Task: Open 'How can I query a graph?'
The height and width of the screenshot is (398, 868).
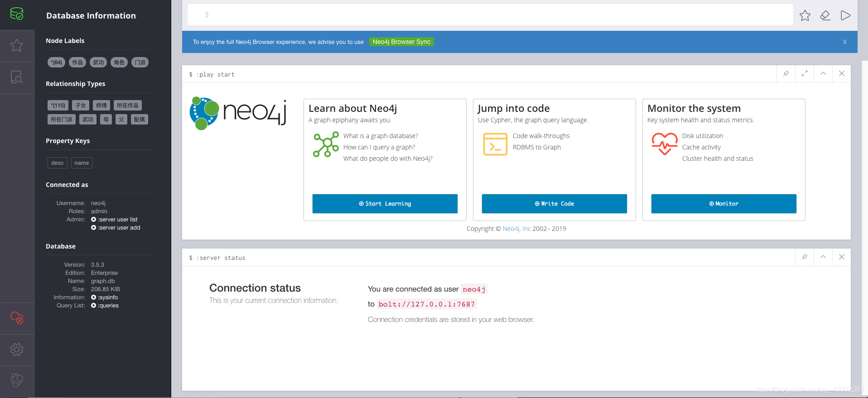Action: 379,147
